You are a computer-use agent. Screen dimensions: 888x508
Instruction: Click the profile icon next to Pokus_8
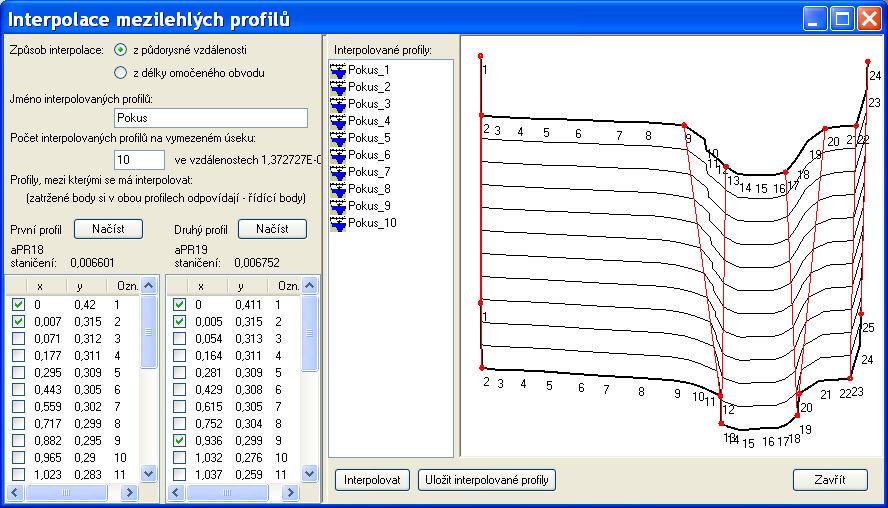(338, 189)
